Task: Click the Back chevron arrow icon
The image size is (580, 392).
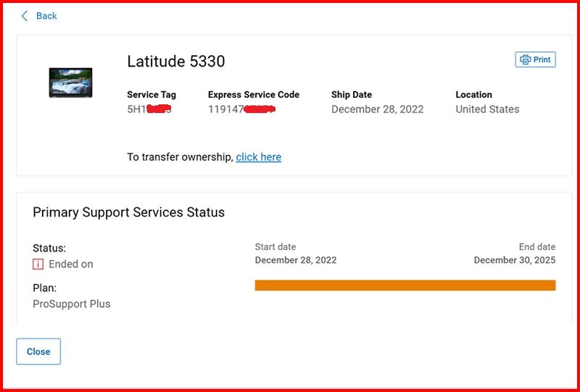Action: (25, 16)
